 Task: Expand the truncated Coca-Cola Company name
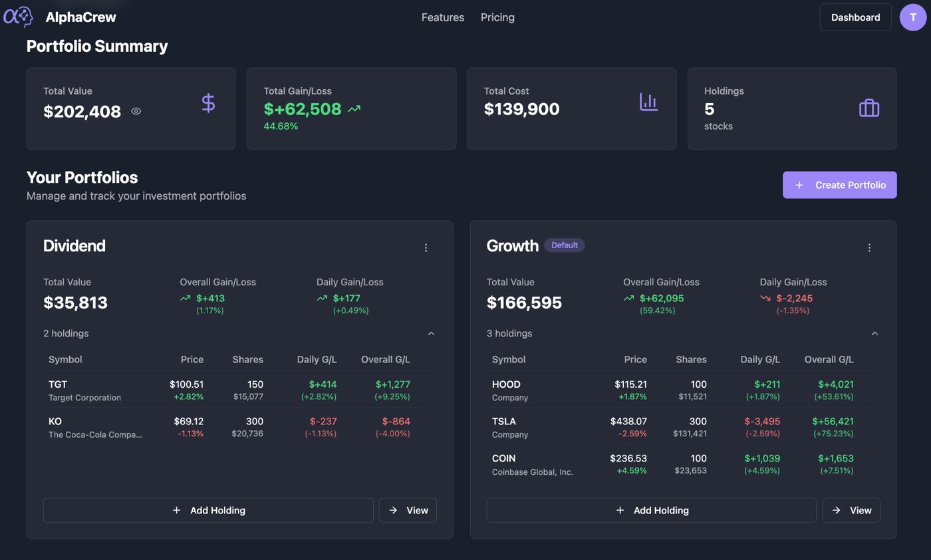coord(95,434)
